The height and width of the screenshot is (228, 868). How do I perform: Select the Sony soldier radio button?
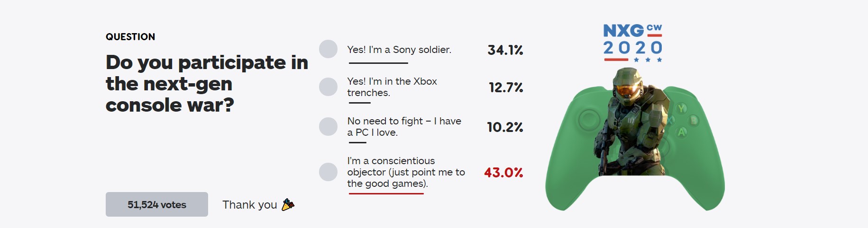coord(328,49)
